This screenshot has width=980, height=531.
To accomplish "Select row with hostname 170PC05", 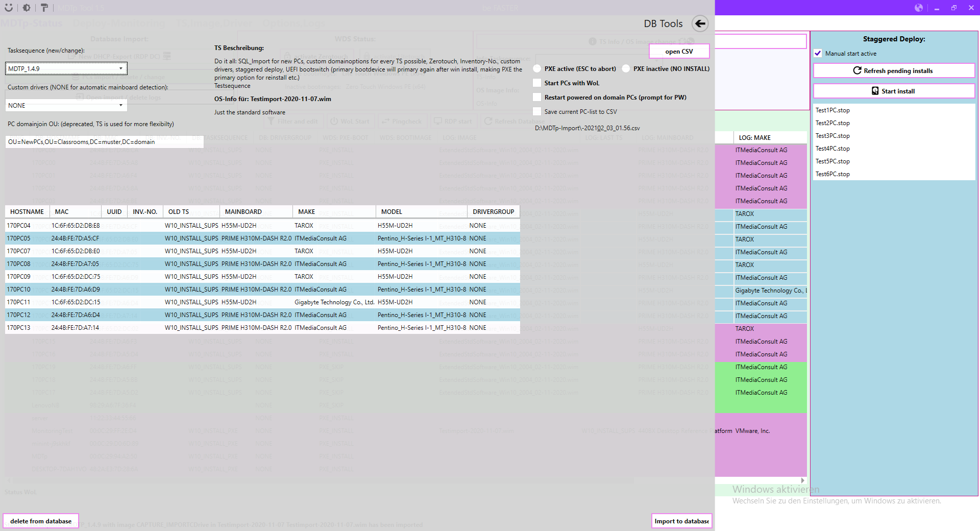I will 262,238.
